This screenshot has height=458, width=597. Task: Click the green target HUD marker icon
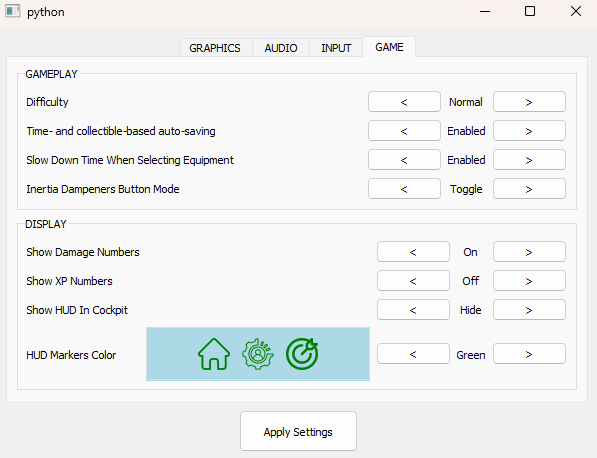[x=302, y=354]
